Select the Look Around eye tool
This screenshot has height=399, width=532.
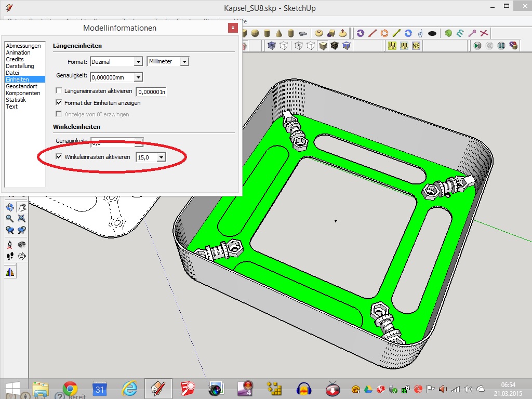click(x=22, y=244)
